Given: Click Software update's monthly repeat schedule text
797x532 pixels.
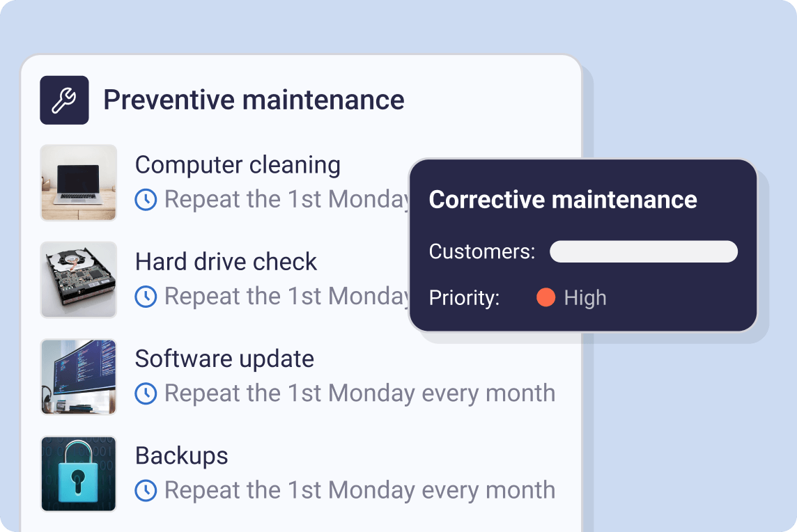Looking at the screenshot, I should click(359, 393).
